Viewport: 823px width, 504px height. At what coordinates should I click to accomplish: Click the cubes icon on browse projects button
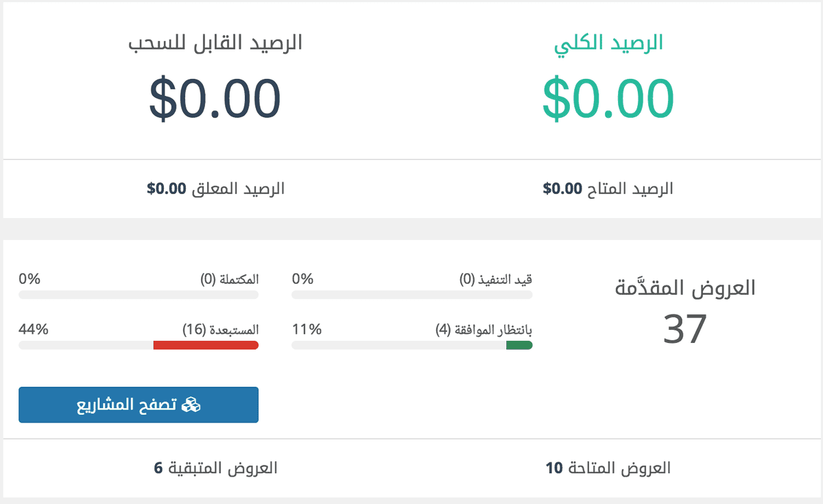coord(190,405)
